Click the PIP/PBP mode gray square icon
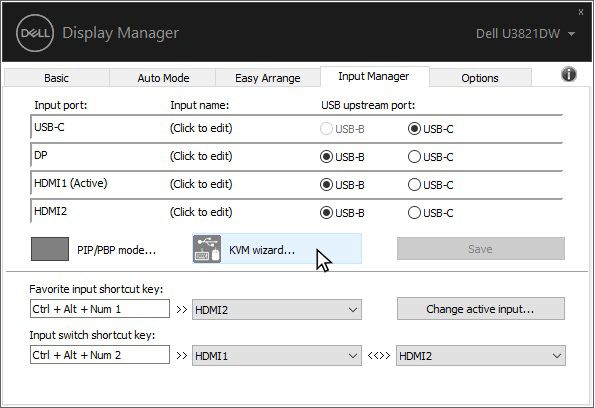595x408 pixels. 50,249
